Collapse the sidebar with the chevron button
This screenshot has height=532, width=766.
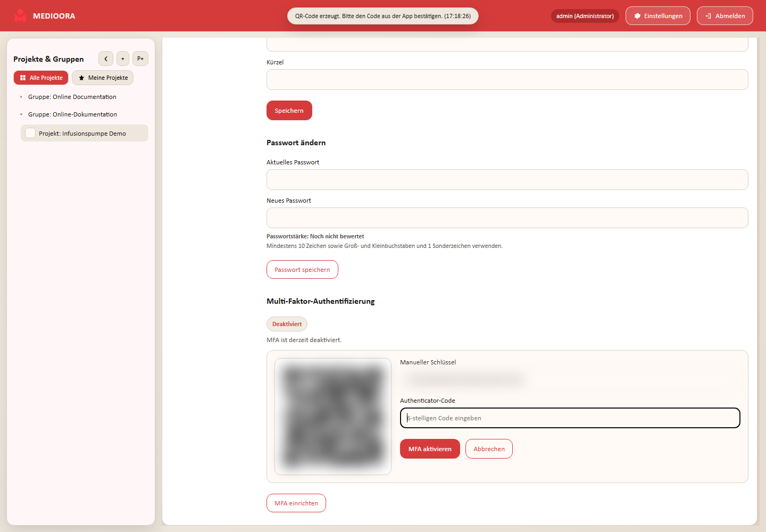click(x=106, y=59)
